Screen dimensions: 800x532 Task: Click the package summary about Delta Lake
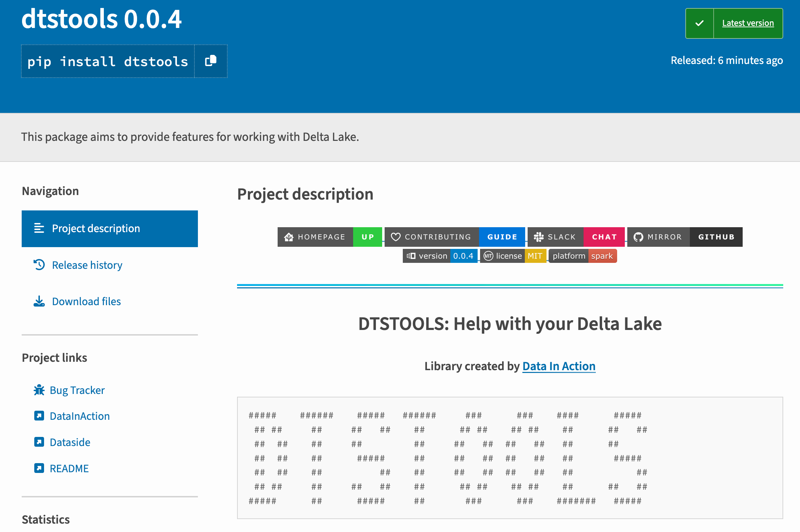190,137
